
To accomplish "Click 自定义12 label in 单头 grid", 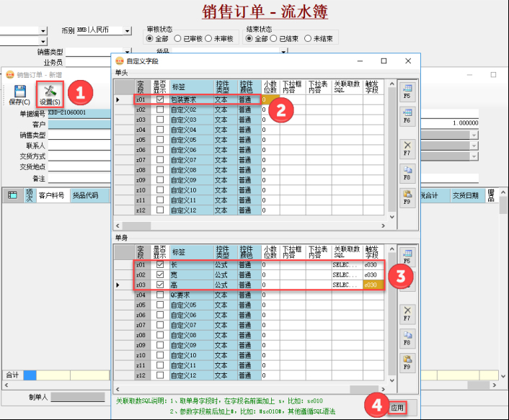I will click(192, 210).
